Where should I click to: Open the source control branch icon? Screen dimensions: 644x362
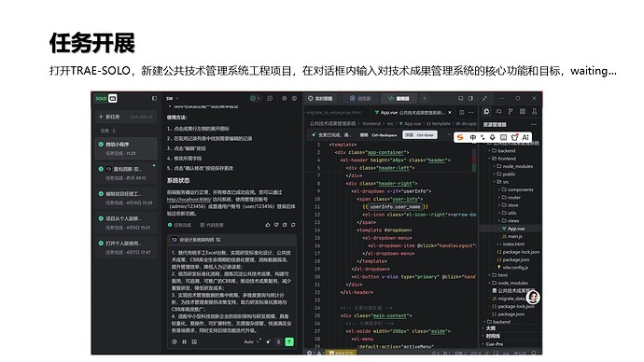[511, 111]
